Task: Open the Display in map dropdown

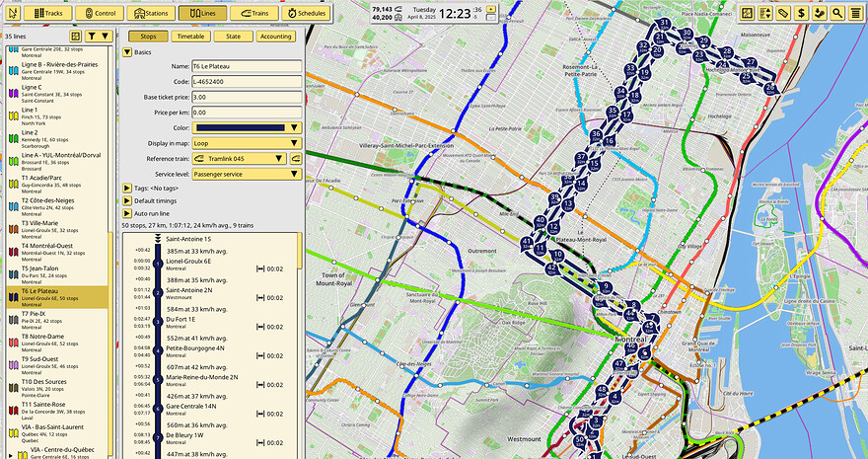Action: [x=247, y=143]
